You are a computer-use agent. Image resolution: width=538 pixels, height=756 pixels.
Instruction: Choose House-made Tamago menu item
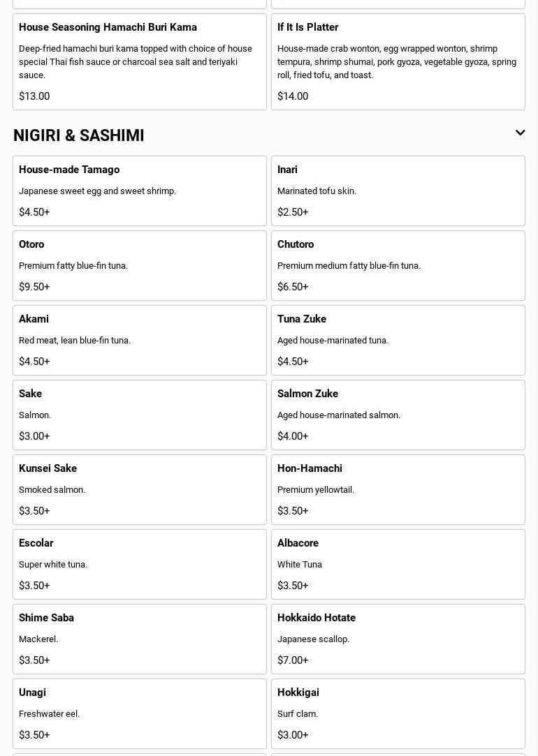139,191
